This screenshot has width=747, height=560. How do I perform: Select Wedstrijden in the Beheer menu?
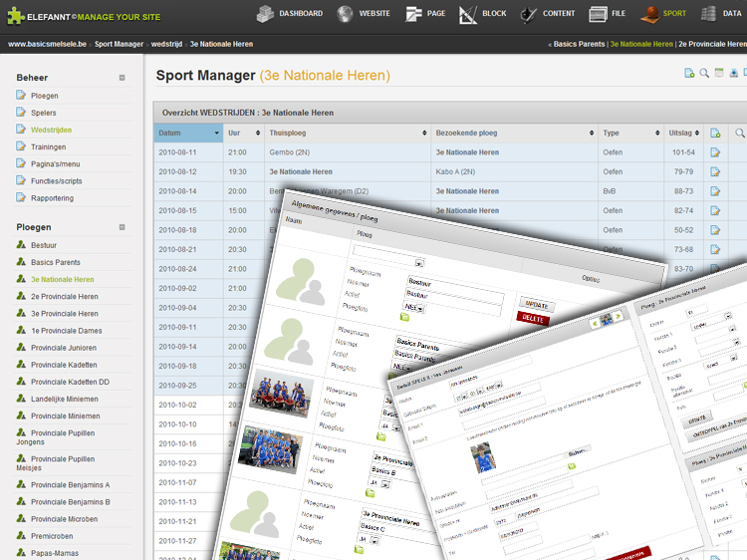(51, 131)
